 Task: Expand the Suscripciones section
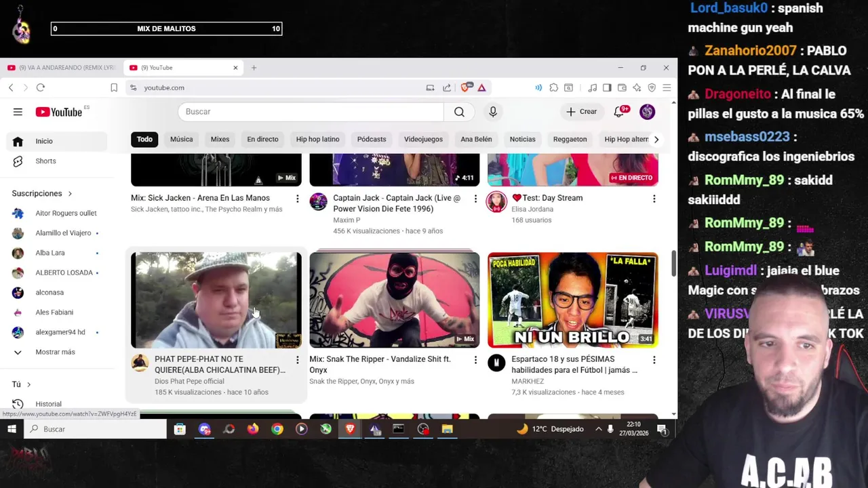pyautogui.click(x=42, y=194)
